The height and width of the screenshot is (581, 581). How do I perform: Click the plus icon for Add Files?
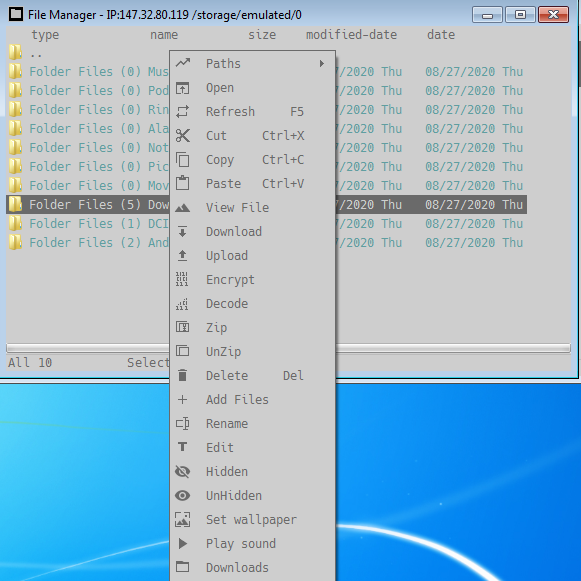click(182, 399)
